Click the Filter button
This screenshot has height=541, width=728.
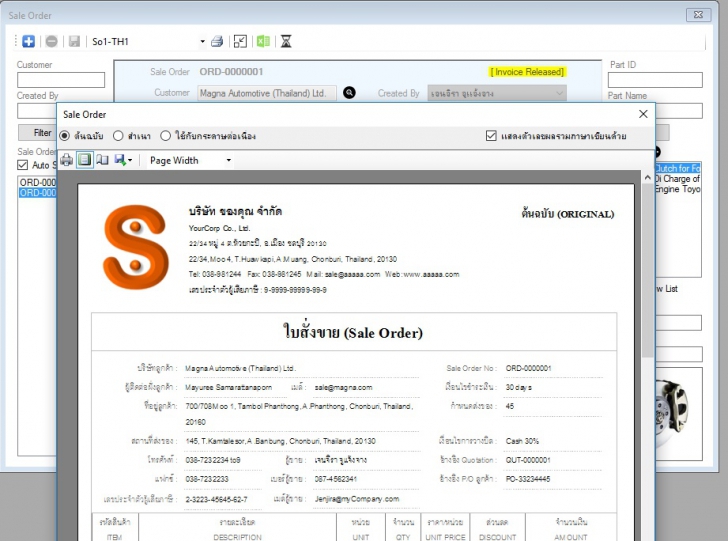pos(37,133)
